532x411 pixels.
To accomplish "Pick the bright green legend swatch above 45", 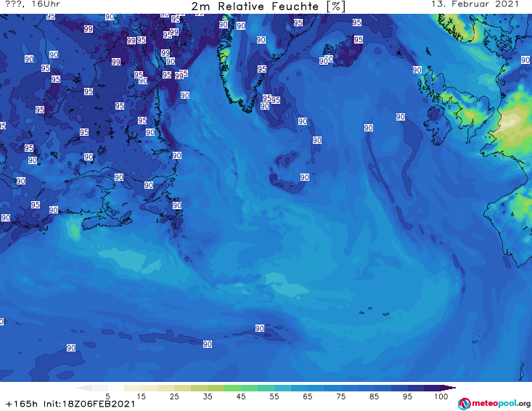I will [232, 388].
